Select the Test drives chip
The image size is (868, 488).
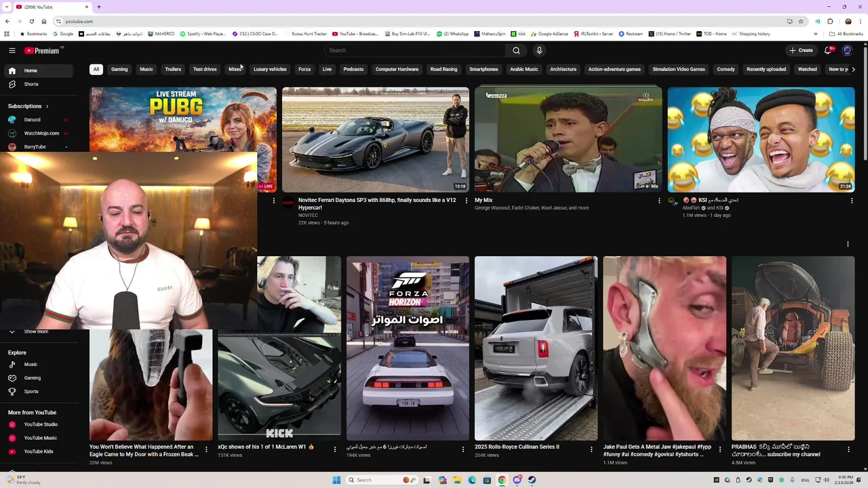pyautogui.click(x=205, y=69)
